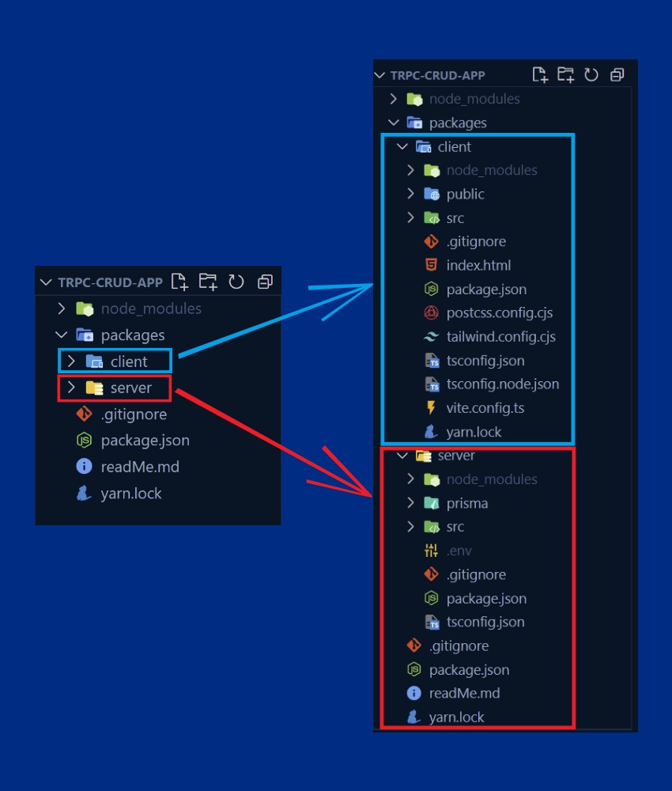Click New Folder icon in right explorer panel
Image resolution: width=672 pixels, height=791 pixels.
coord(565,74)
